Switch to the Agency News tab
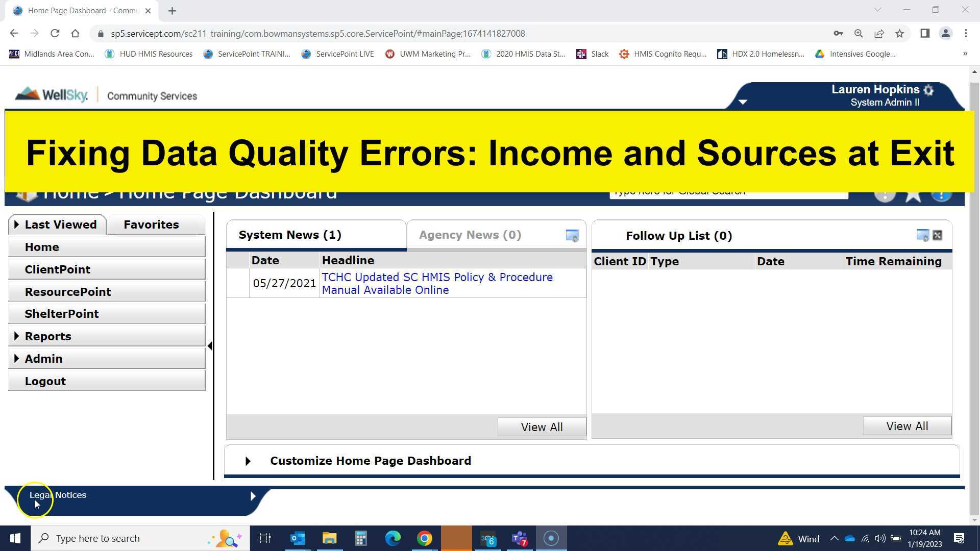Screen dimensions: 980x551 click(x=469, y=235)
